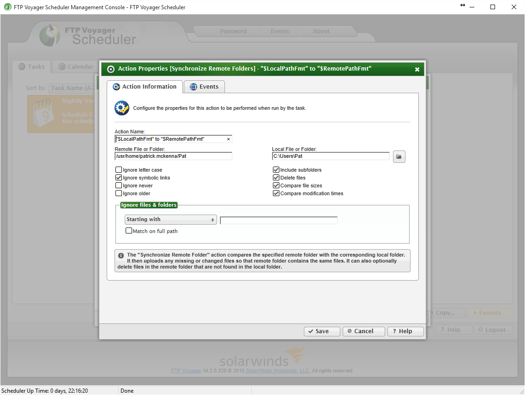Click the Execute button in main window
Viewport: 532px width, 395px height.
click(490, 312)
